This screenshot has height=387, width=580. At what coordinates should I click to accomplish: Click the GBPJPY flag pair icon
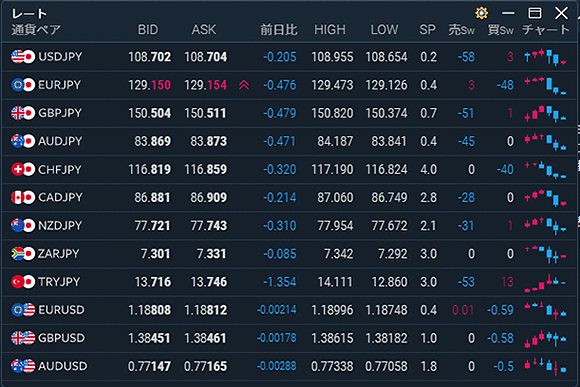[23, 113]
